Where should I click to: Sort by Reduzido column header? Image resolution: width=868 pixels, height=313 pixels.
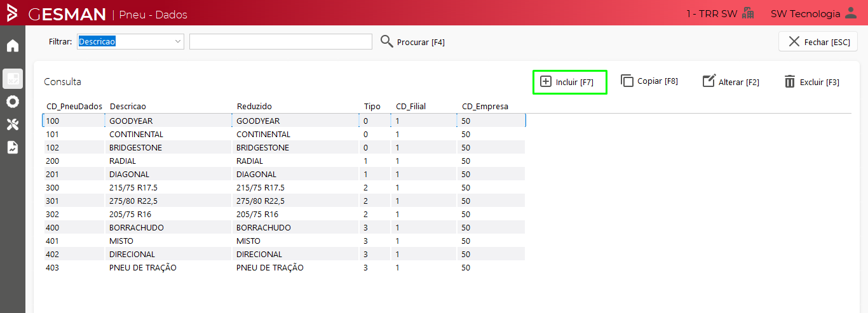[254, 107]
